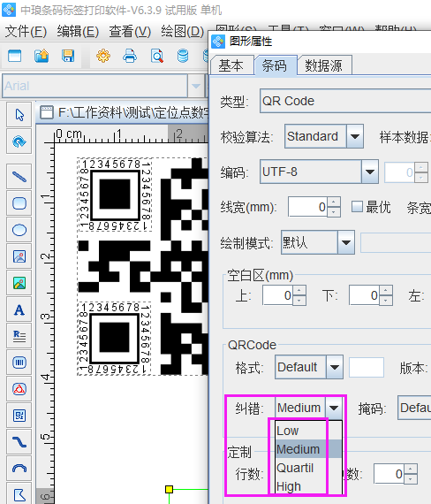Switch to the 数据源 tab

tap(324, 65)
